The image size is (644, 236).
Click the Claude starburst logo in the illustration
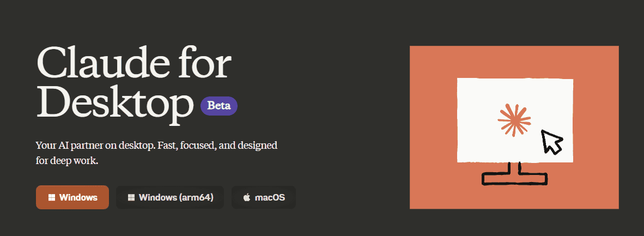coord(514,119)
